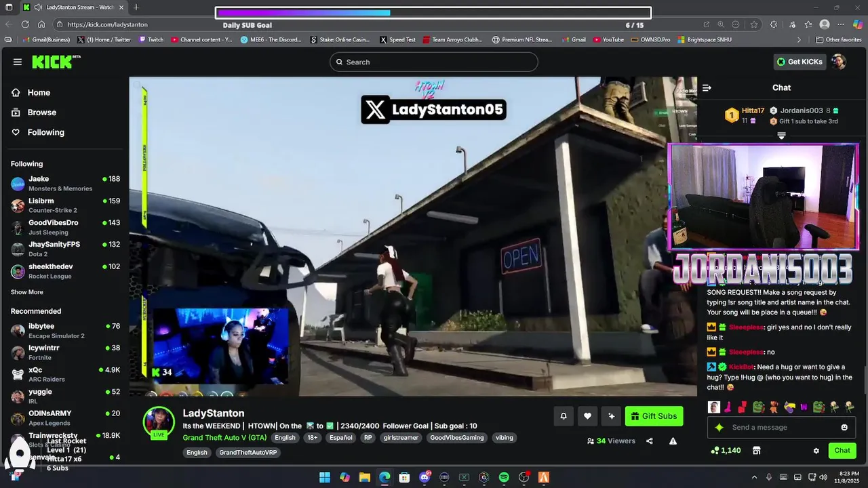
Task: Click the English tag next to 18+
Action: click(285, 438)
